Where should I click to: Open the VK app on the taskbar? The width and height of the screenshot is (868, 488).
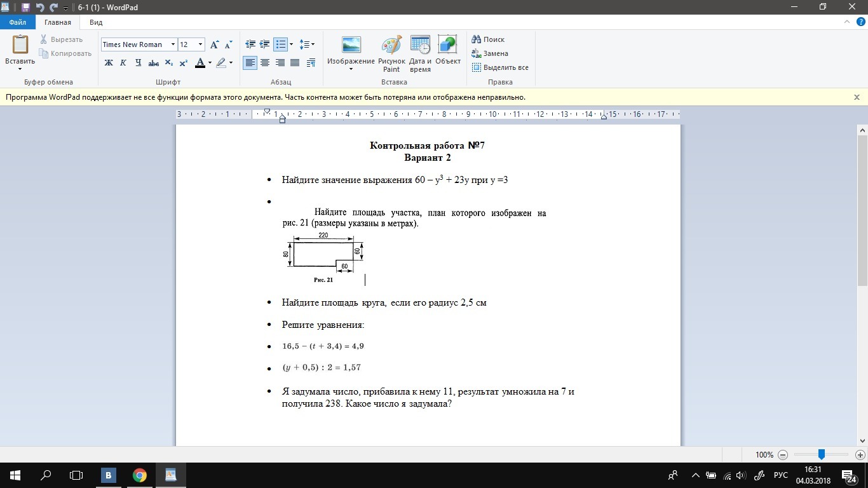(109, 475)
